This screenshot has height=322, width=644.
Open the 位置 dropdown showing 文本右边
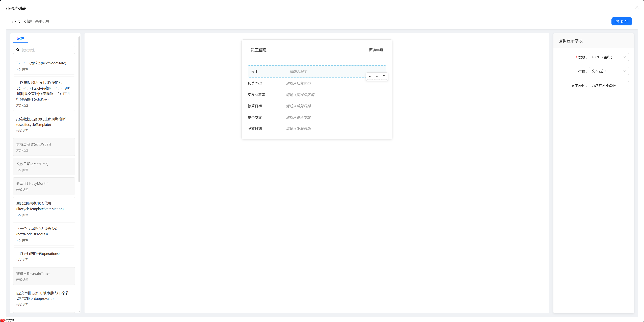(x=608, y=71)
